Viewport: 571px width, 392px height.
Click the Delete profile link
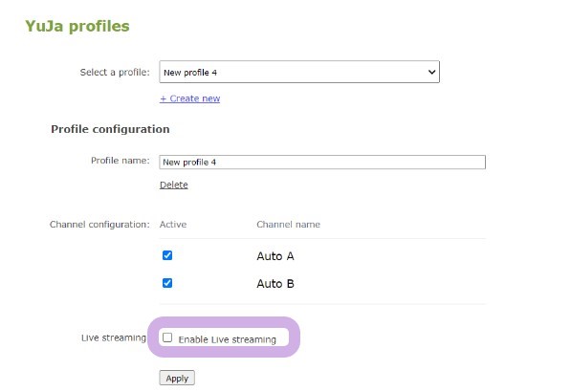(174, 185)
